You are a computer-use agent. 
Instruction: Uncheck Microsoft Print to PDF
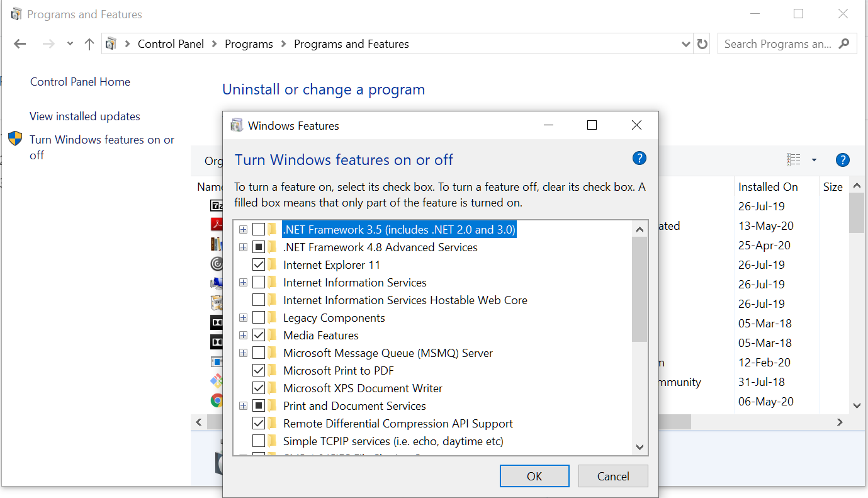(x=258, y=370)
